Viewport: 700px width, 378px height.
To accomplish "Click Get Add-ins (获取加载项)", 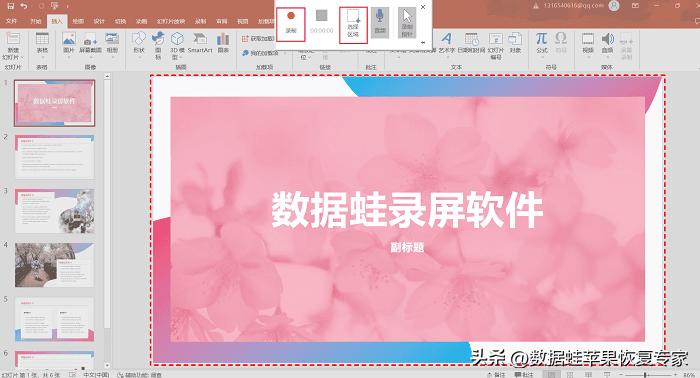I will point(258,39).
